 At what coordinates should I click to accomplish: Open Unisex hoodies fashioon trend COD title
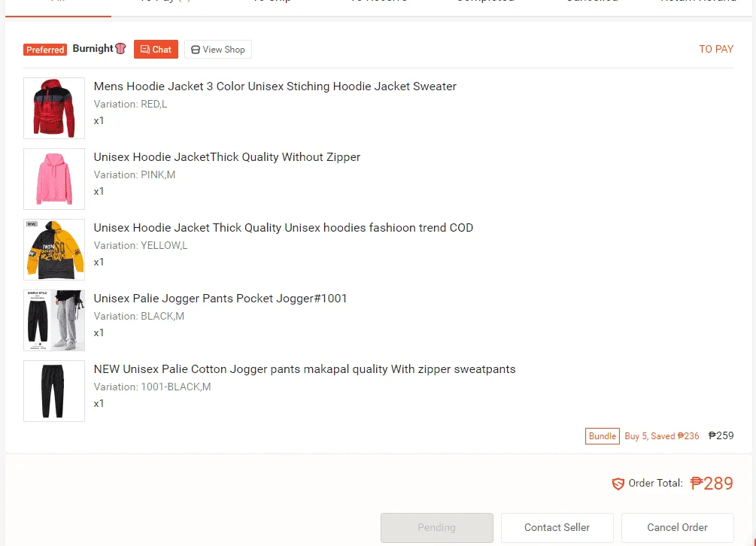coord(284,227)
